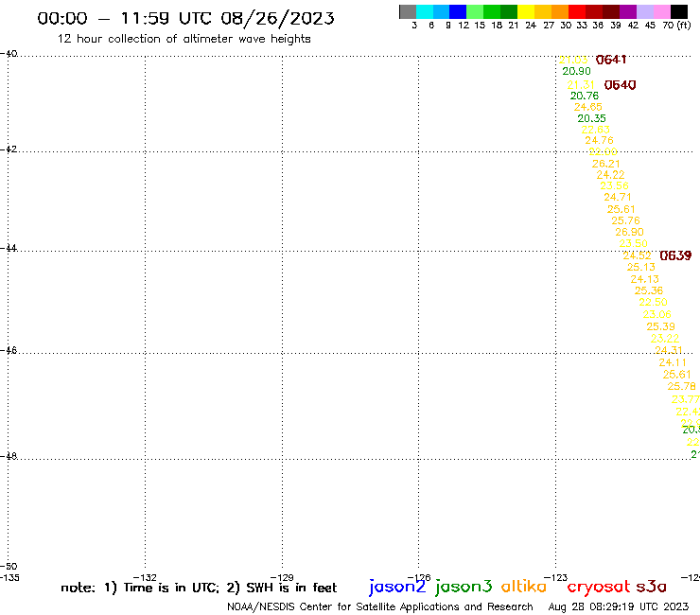
Task: Click wave height value 22.50
Action: point(653,302)
